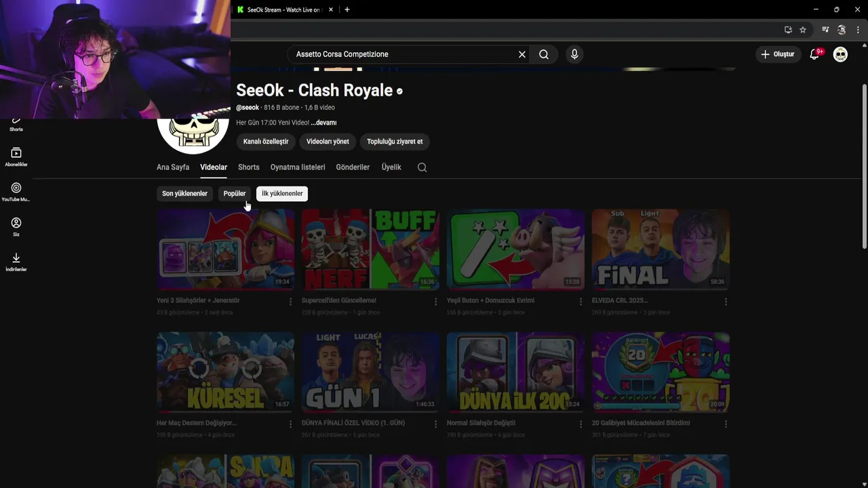Click Kanalı özelleştir button
The width and height of the screenshot is (868, 488).
[266, 142]
